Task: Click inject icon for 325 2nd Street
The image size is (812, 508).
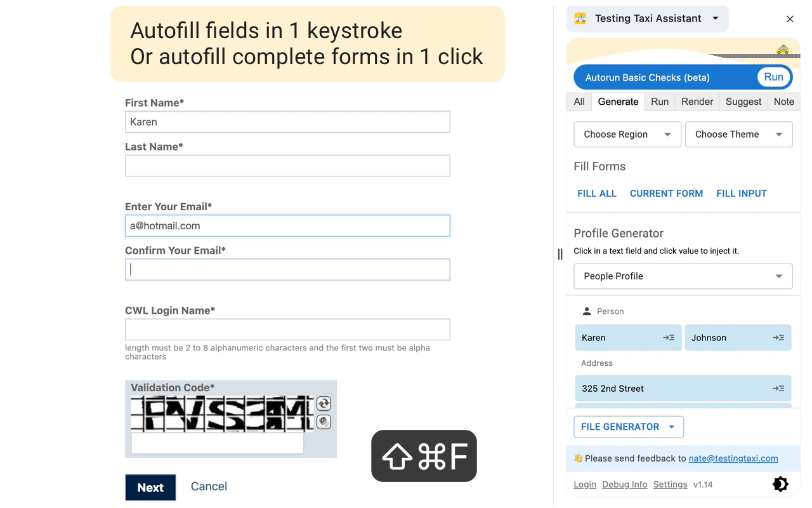Action: [778, 389]
